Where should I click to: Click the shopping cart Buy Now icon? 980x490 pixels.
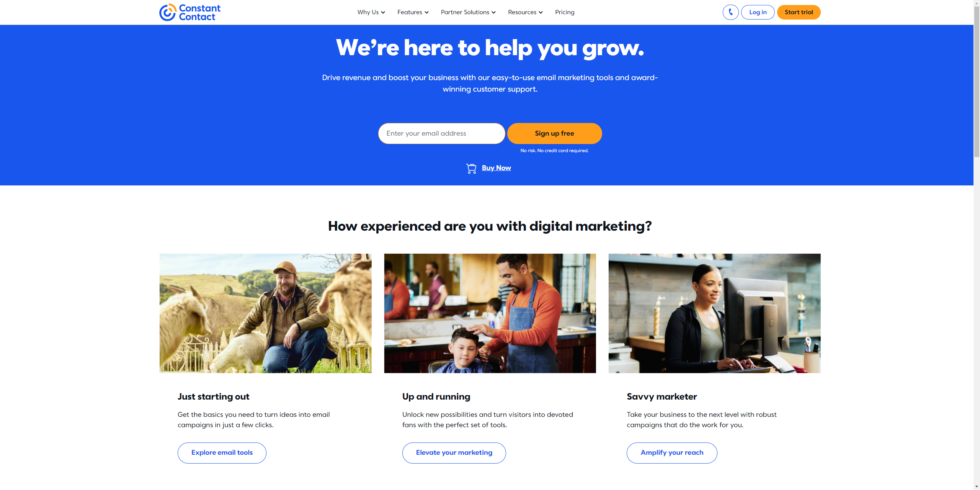pyautogui.click(x=472, y=168)
